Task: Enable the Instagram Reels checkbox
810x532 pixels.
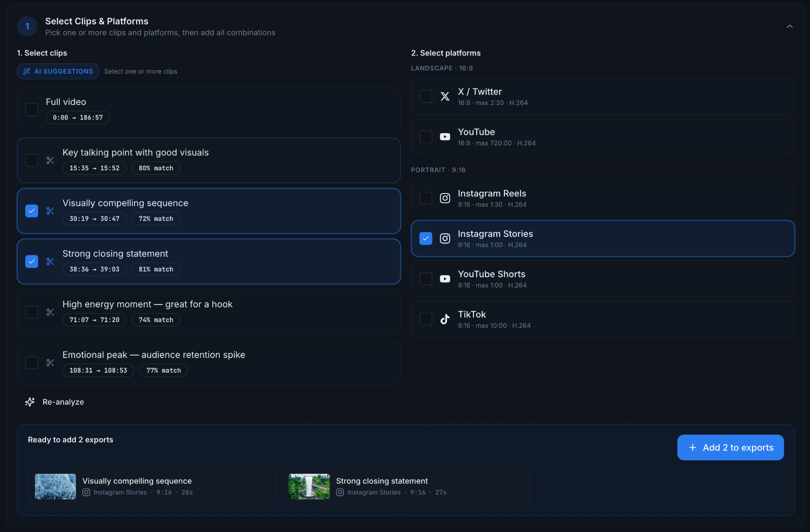Action: 426,198
